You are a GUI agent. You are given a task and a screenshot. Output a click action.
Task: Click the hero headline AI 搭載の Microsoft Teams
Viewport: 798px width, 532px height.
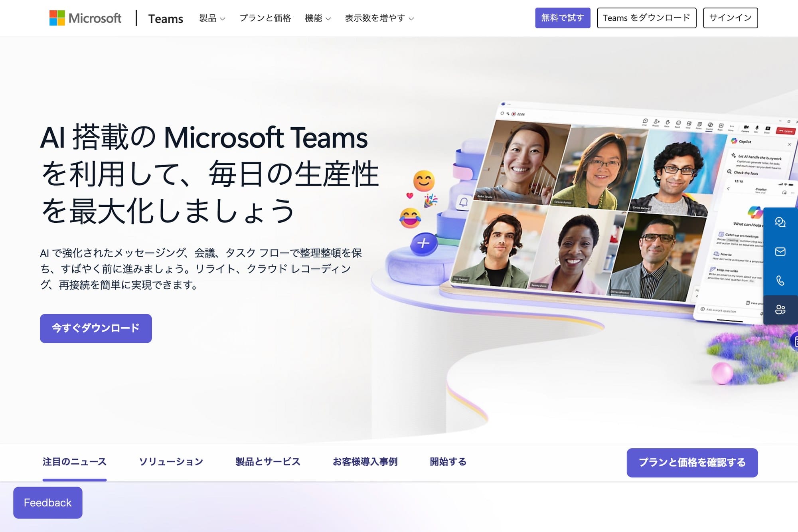(x=210, y=174)
